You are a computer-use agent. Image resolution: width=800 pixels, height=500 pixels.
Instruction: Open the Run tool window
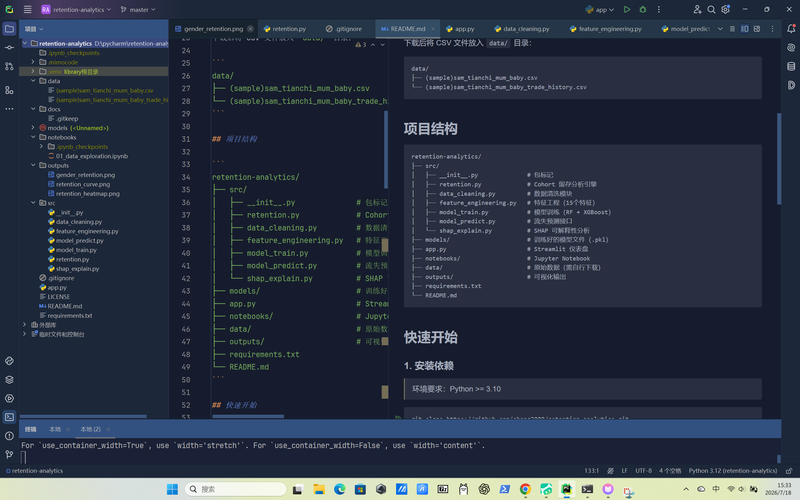coord(9,398)
